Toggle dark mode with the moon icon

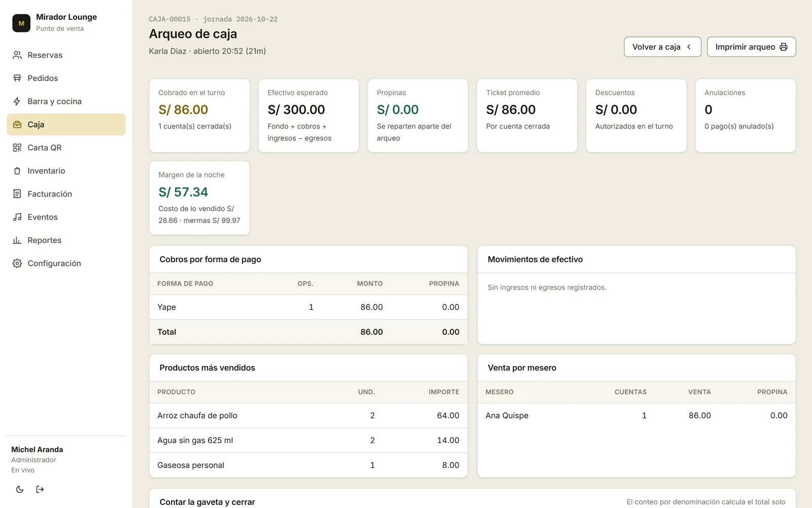20,489
